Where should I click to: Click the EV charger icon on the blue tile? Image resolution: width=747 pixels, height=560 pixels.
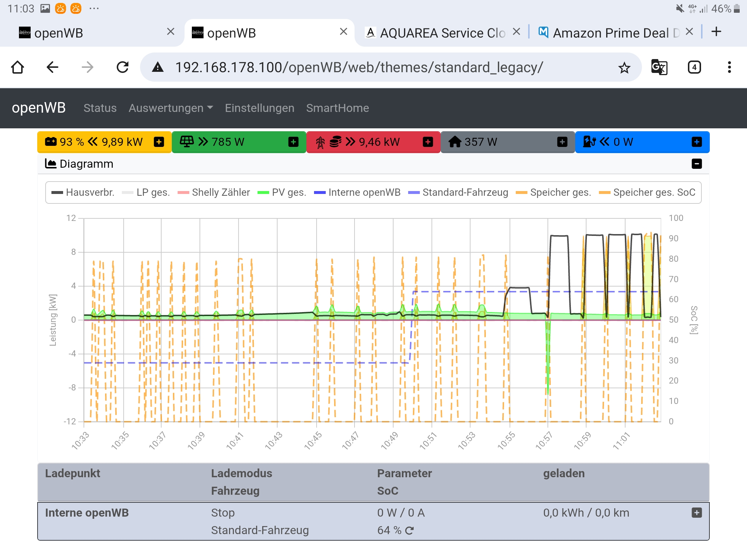(x=590, y=142)
